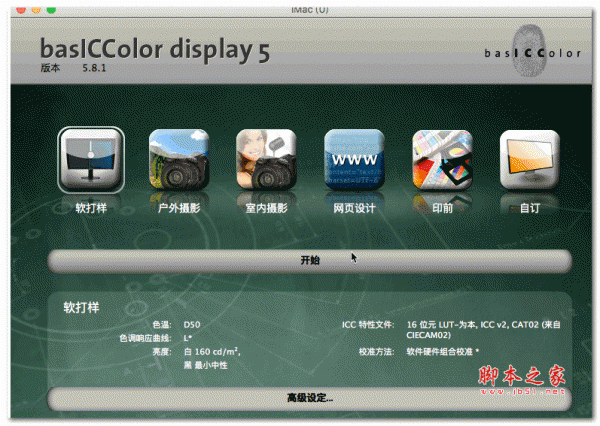
Task: Click the 软件硬件组合校准 calibration method text
Action: pyautogui.click(x=442, y=351)
